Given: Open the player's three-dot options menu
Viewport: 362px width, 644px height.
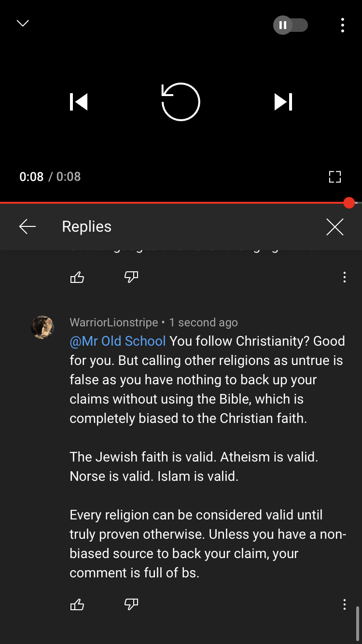Looking at the screenshot, I should point(342,25).
